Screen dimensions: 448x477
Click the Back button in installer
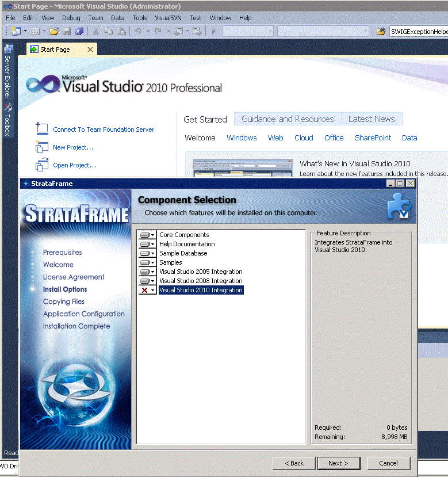click(293, 463)
